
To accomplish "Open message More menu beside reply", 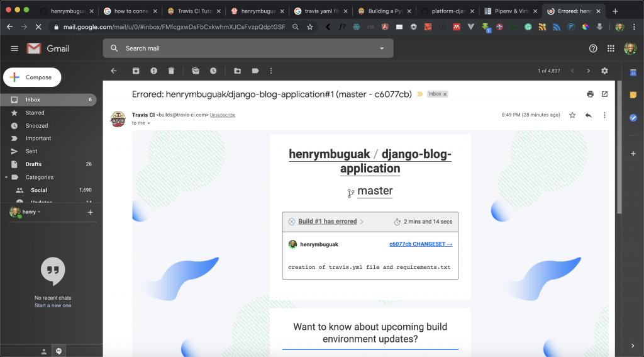I will point(604,115).
